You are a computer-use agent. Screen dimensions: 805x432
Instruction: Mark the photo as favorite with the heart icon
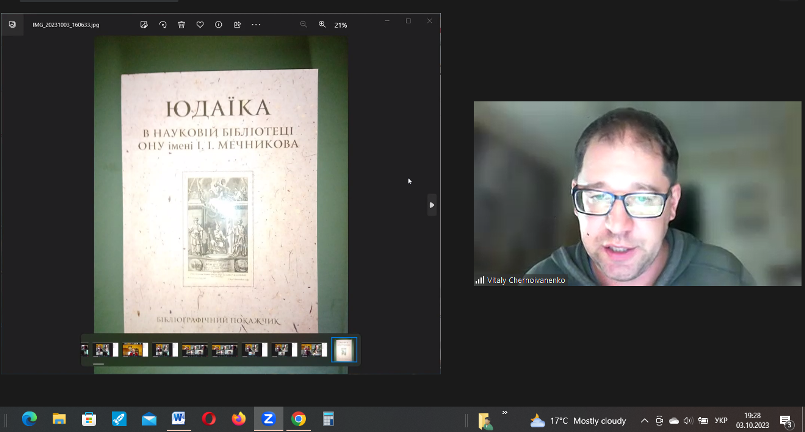pyautogui.click(x=200, y=24)
